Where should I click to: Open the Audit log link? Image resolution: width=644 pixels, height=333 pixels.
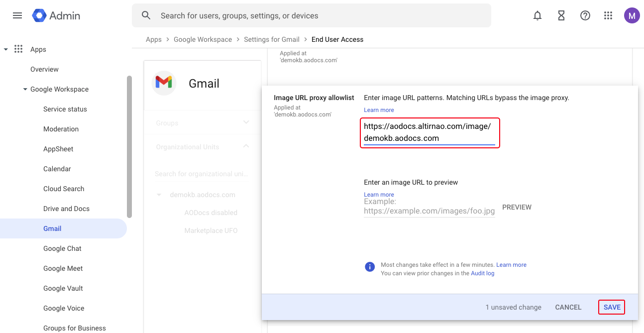(482, 273)
